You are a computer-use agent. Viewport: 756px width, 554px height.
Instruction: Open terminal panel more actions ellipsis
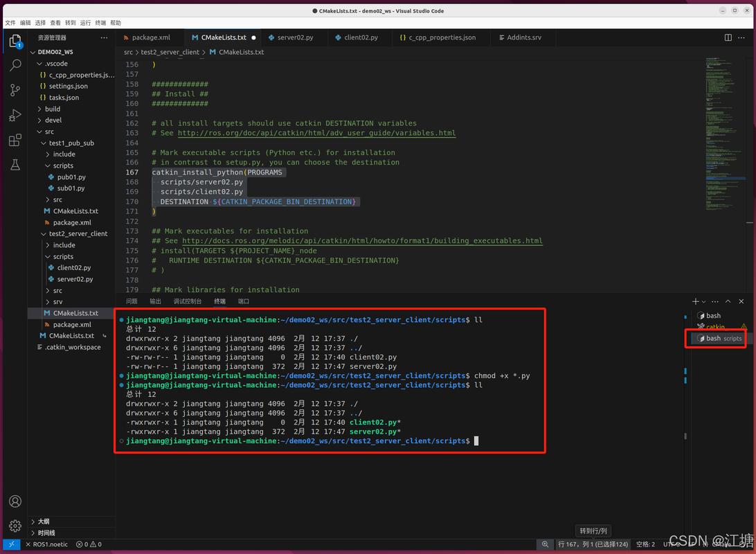[x=715, y=301]
